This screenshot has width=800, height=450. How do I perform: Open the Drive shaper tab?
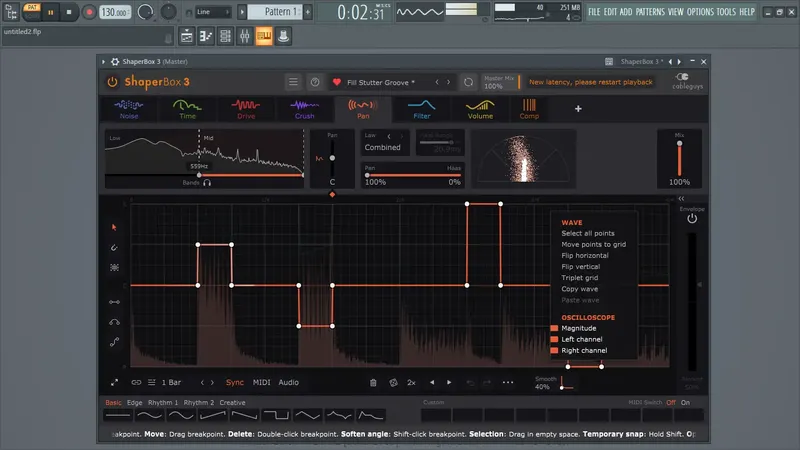coord(246,109)
